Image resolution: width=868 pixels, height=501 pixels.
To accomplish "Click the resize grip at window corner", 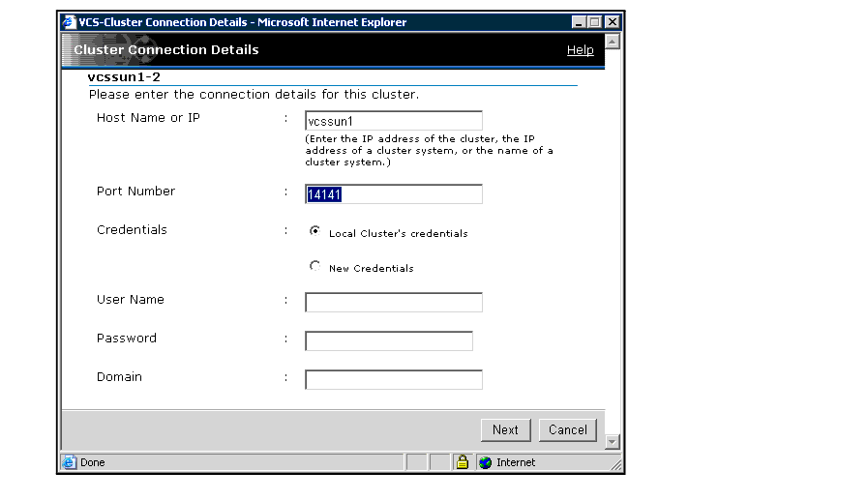I will (614, 465).
